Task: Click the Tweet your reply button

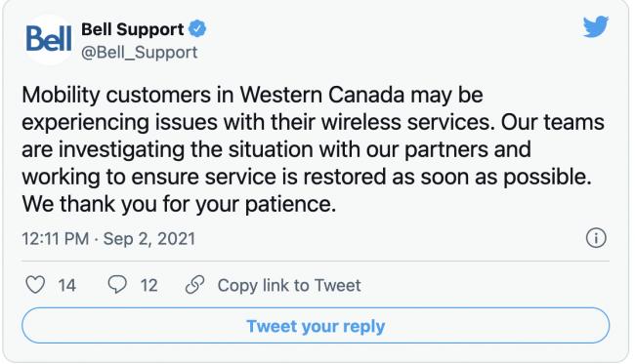Action: 316,326
